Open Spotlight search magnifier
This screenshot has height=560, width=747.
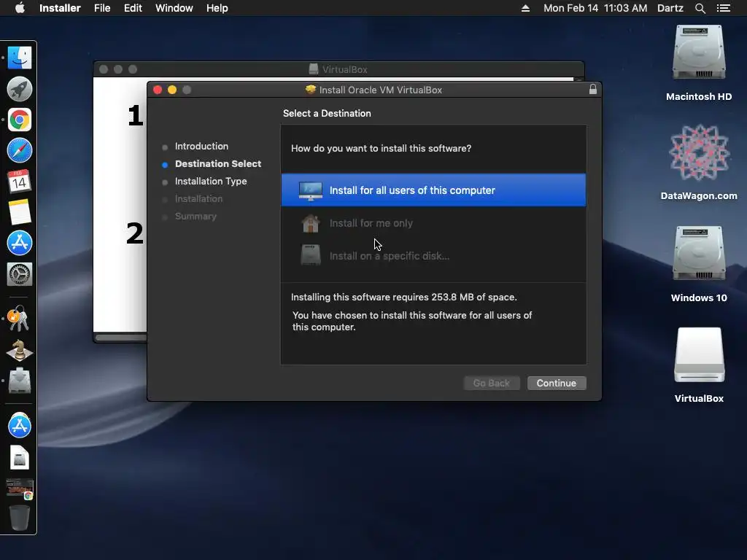(x=700, y=8)
